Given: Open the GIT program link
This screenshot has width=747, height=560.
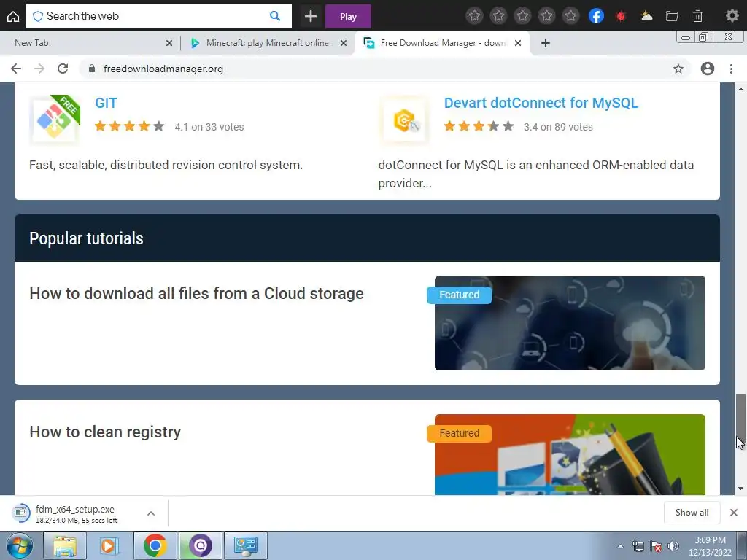Looking at the screenshot, I should [x=106, y=103].
